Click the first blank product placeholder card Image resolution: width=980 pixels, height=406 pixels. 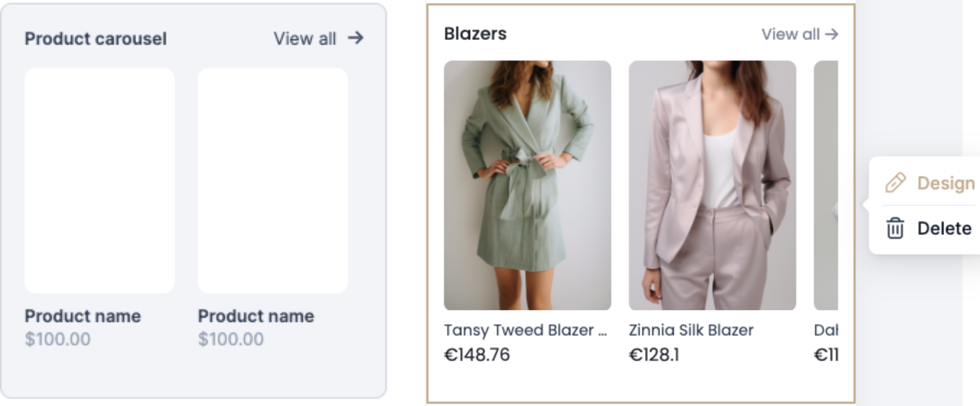click(100, 180)
